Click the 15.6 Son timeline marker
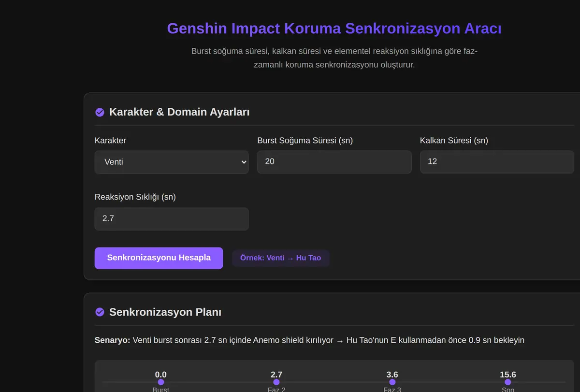Viewport: 580px width, 392px height. click(x=507, y=382)
